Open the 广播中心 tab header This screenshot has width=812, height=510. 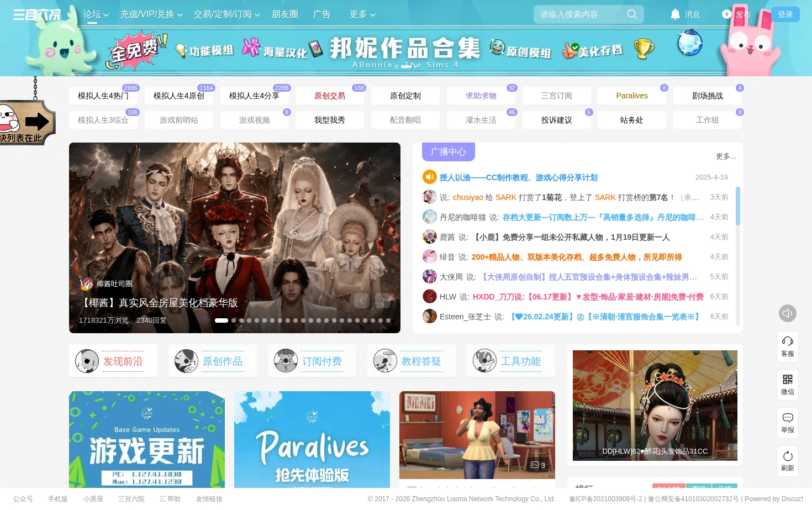[449, 152]
